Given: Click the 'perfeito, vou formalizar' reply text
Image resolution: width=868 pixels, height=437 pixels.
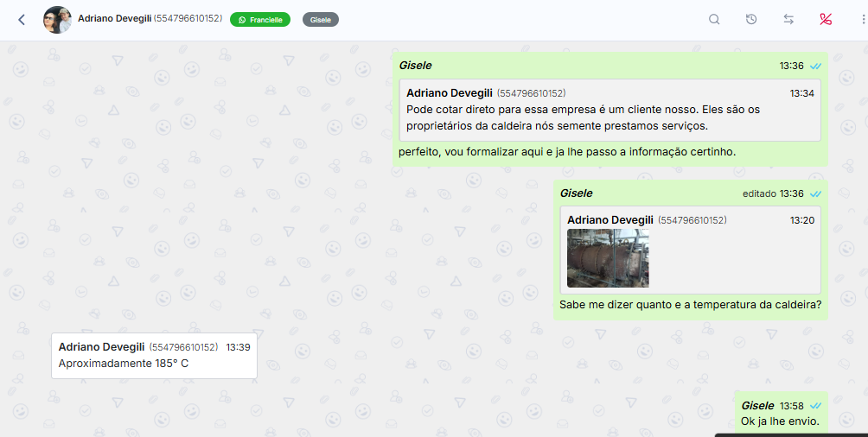Looking at the screenshot, I should [566, 152].
